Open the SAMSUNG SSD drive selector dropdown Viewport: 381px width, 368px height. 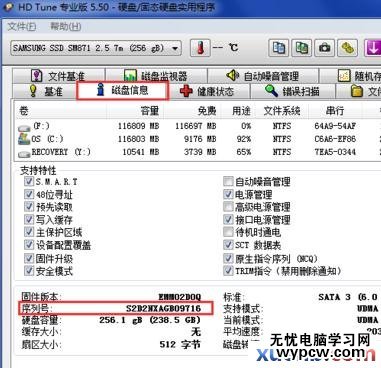96,48
